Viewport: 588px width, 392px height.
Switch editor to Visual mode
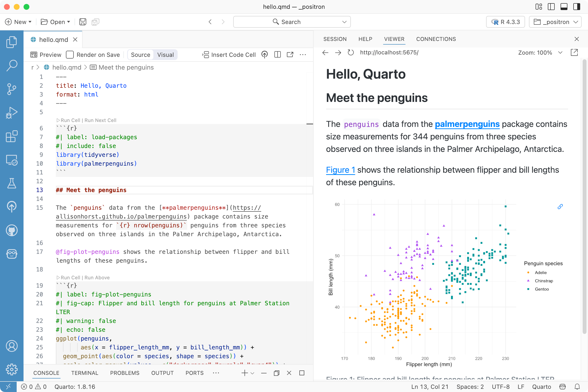(165, 55)
